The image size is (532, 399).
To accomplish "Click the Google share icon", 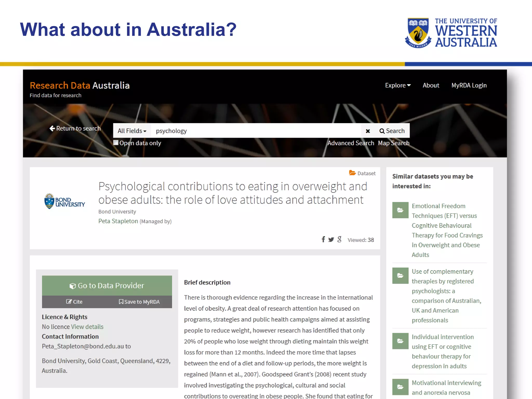I will [339, 239].
